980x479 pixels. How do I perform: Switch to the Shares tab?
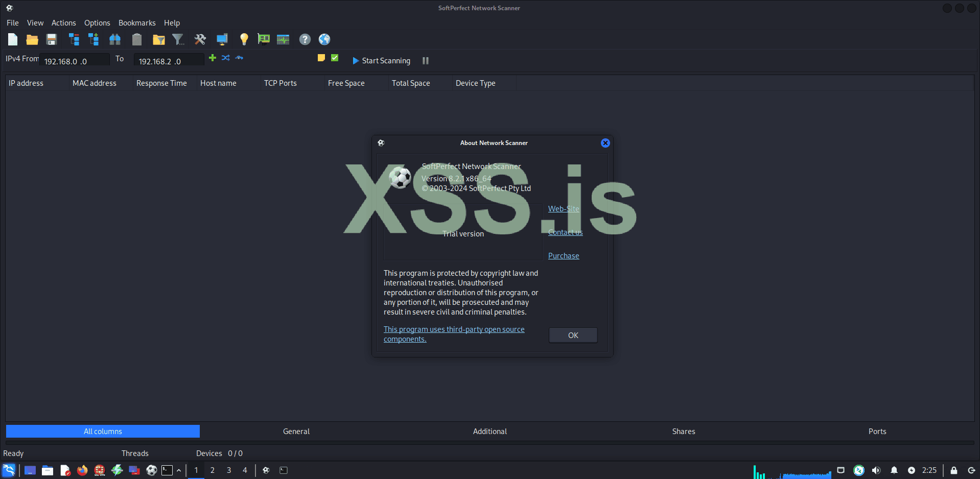click(684, 432)
